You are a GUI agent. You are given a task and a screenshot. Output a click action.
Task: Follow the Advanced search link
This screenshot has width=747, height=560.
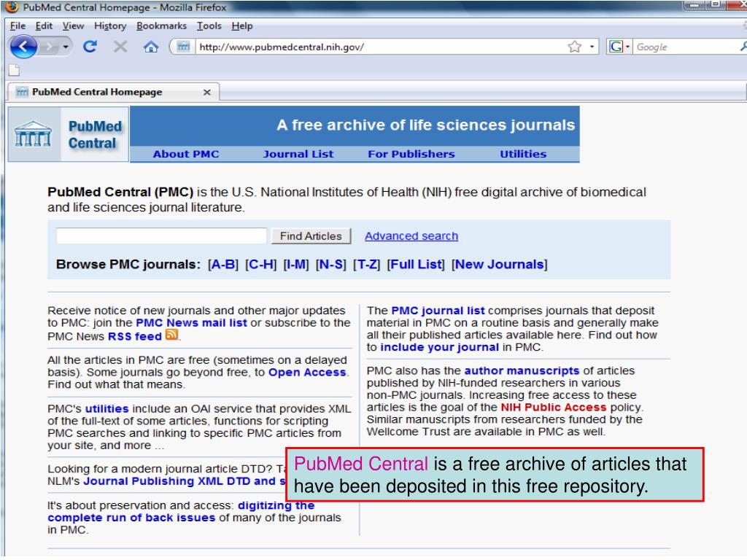411,236
